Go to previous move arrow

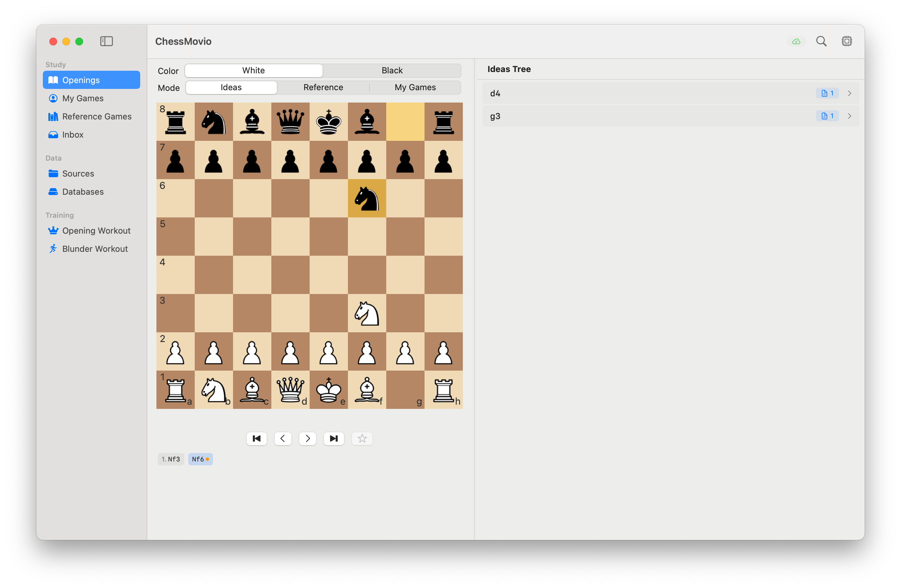[x=283, y=438]
